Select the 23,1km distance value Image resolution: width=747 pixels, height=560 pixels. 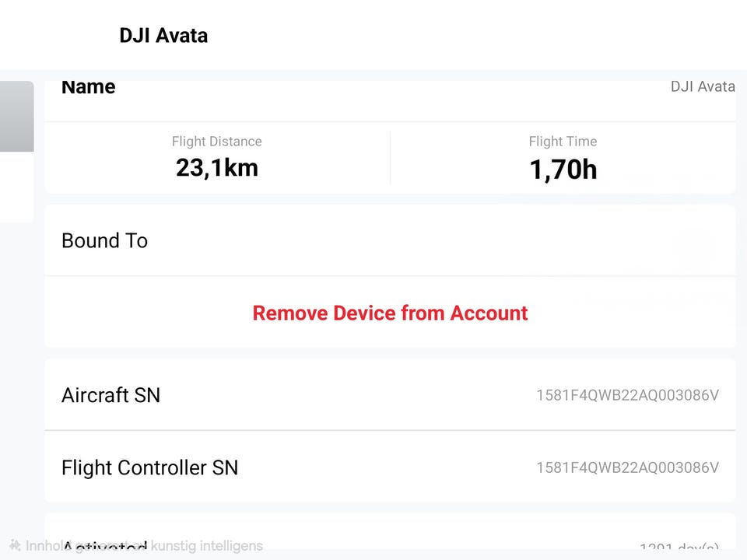pos(217,168)
